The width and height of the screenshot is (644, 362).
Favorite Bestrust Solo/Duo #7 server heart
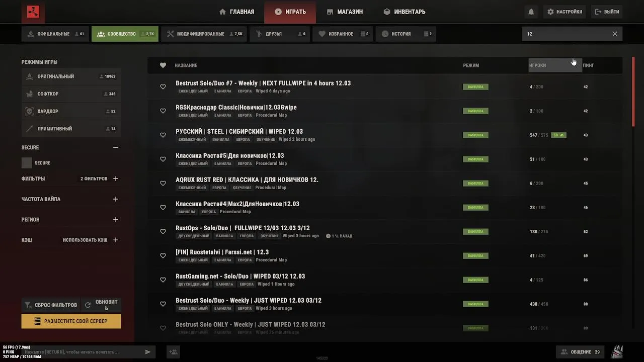pos(163,87)
